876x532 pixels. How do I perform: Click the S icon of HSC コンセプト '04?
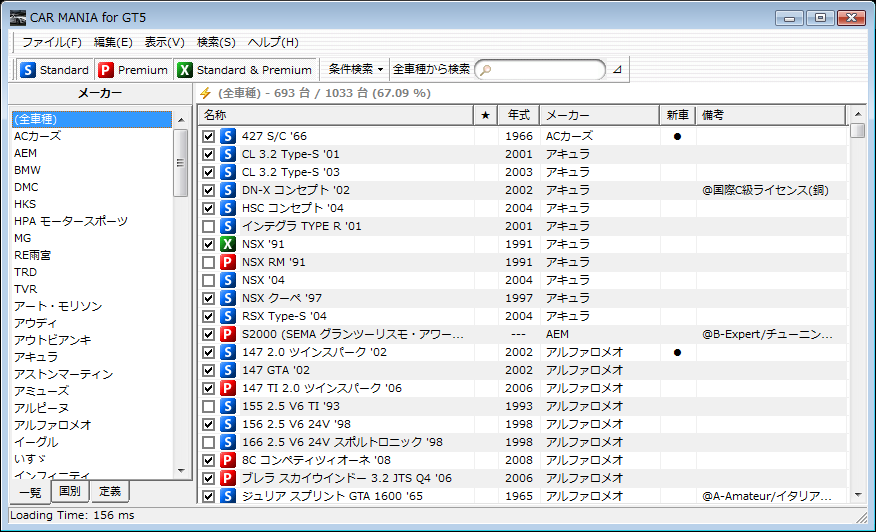[x=227, y=208]
